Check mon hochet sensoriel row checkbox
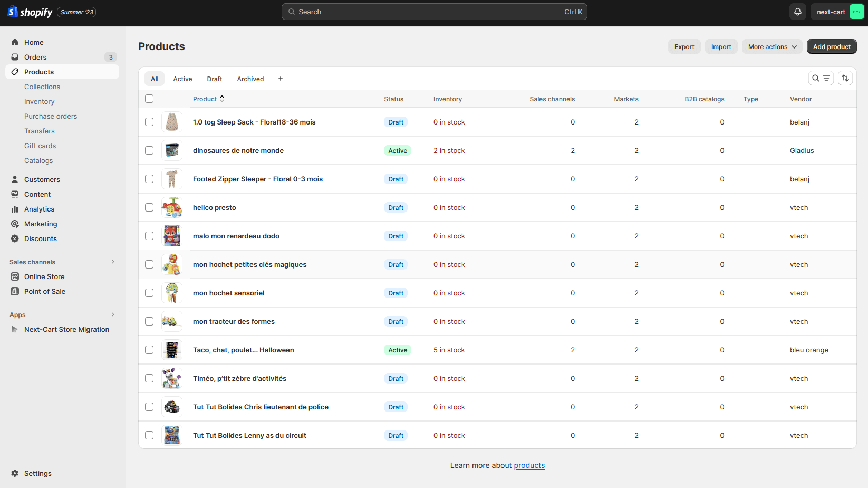This screenshot has width=868, height=488. click(x=149, y=293)
